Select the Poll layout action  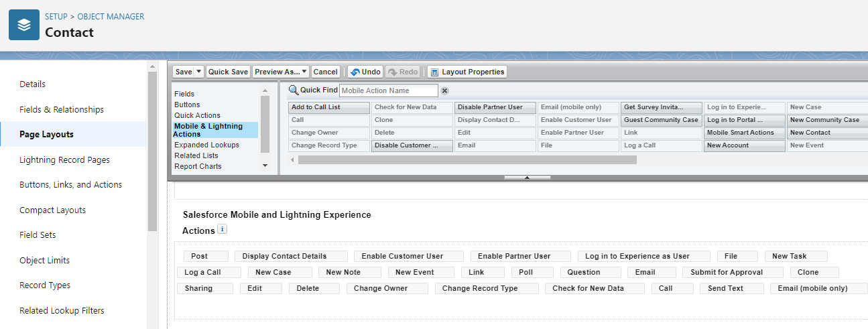coord(532,272)
